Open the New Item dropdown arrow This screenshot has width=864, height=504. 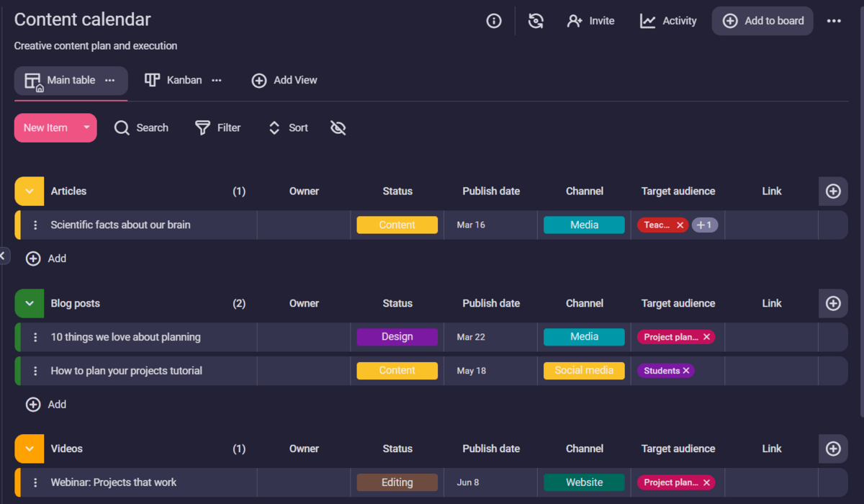coord(86,128)
